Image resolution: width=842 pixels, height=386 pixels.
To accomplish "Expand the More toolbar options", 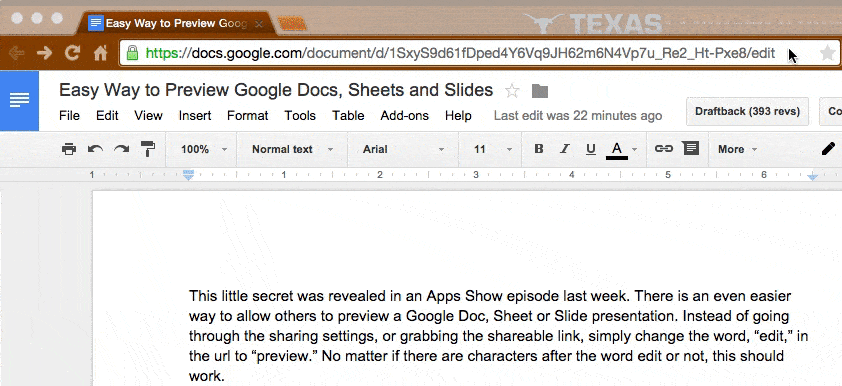I will 737,149.
